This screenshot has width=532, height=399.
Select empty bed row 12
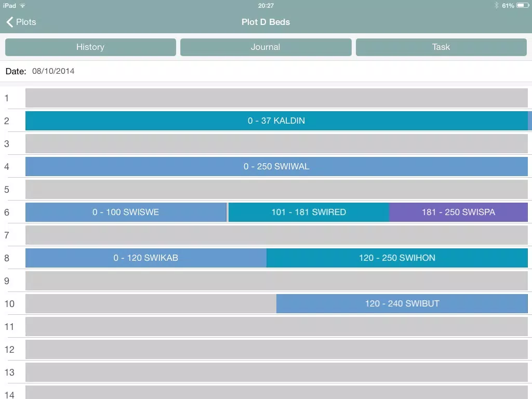pos(276,349)
